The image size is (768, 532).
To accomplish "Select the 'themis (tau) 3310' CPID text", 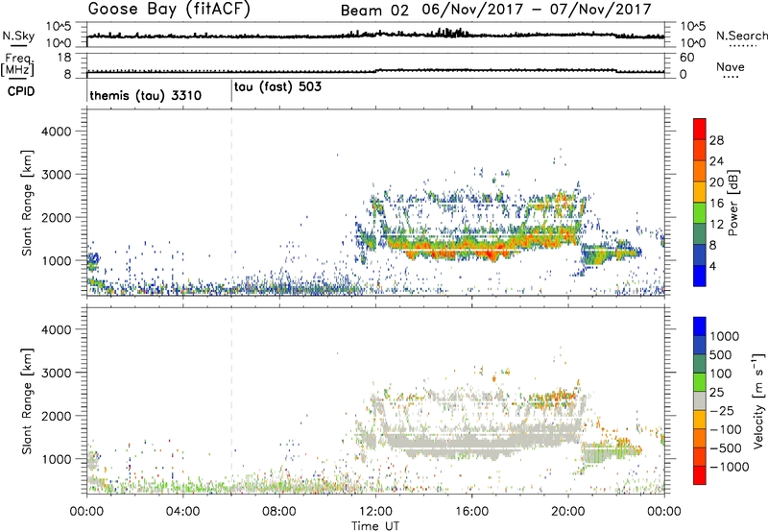I will [x=146, y=95].
